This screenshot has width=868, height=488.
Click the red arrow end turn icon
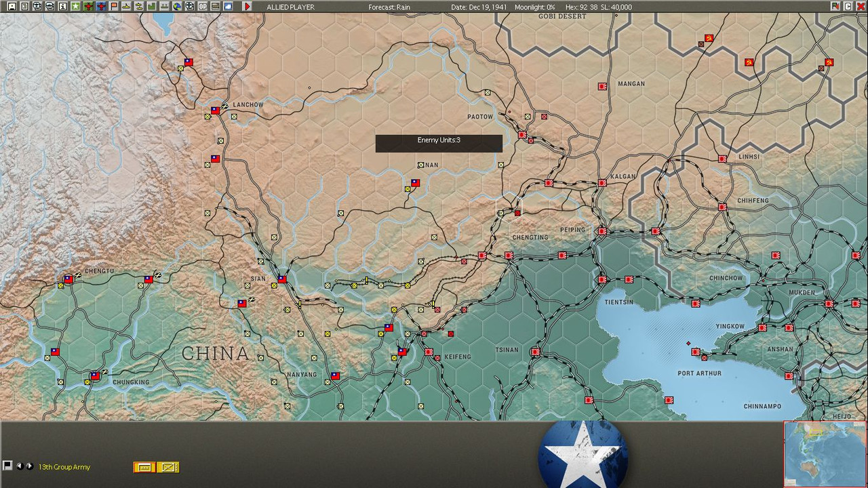pos(247,6)
